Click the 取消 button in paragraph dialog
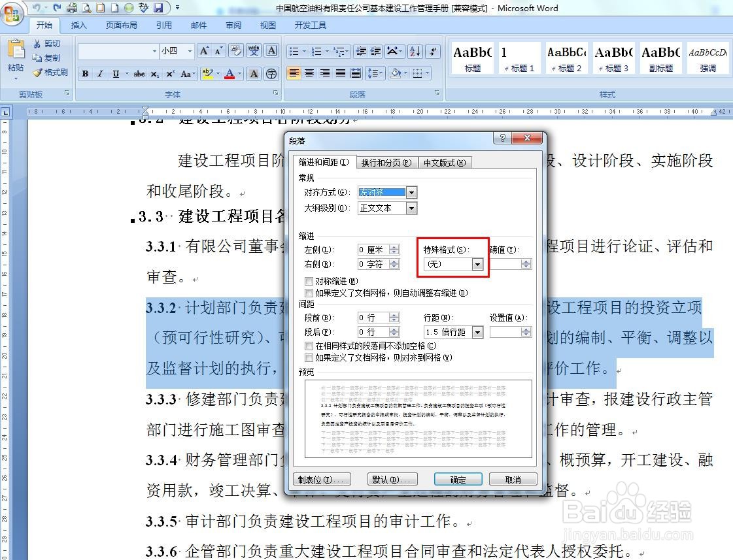The width and height of the screenshot is (733, 560). [x=513, y=479]
